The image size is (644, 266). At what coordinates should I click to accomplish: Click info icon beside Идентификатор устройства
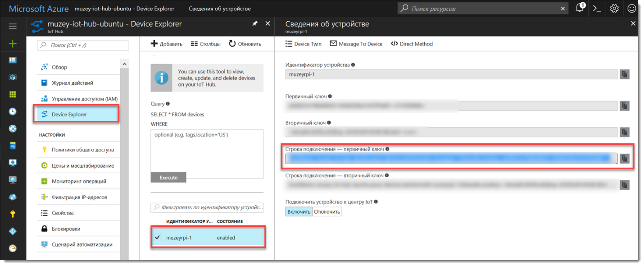pyautogui.click(x=353, y=64)
